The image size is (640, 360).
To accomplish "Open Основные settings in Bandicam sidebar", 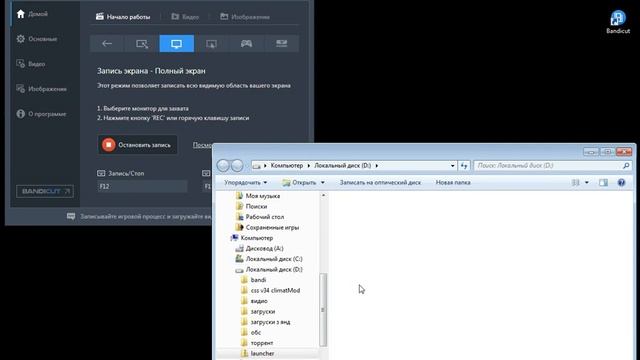I will tap(37, 39).
